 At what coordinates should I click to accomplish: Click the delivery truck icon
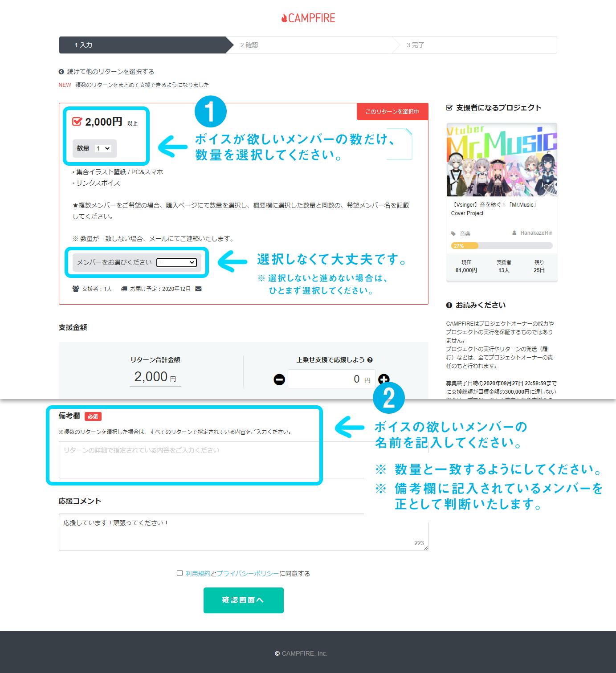tap(124, 289)
